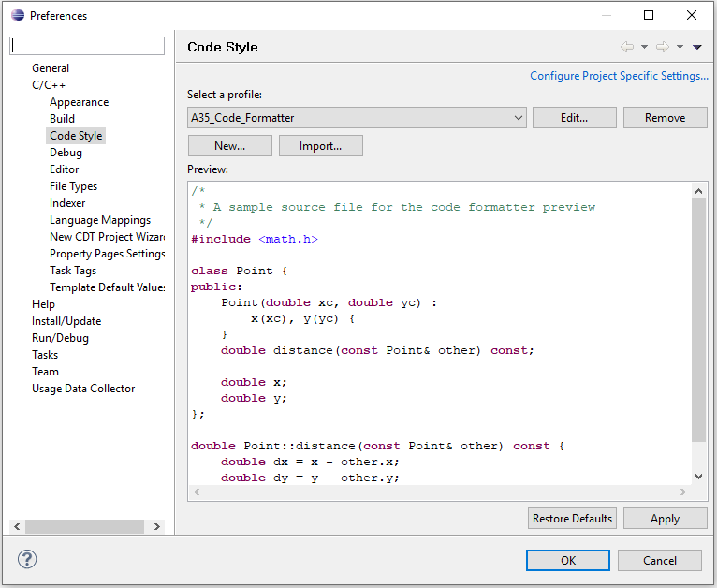Click the tree horizontal scrollbar thumb

click(84, 526)
